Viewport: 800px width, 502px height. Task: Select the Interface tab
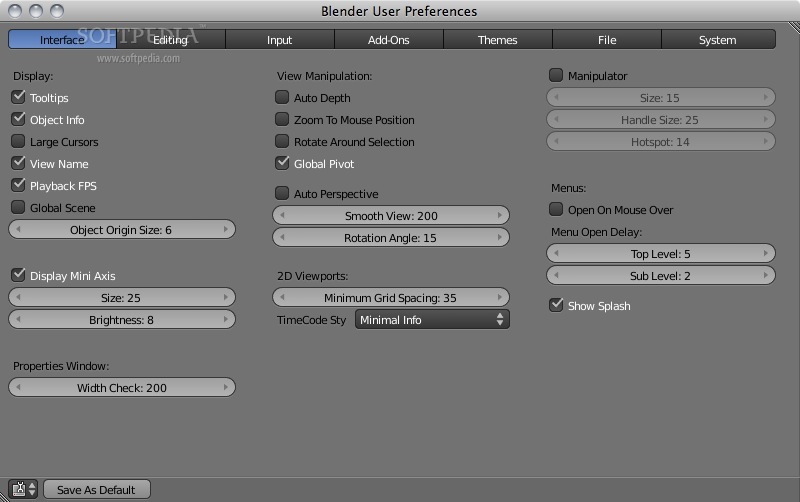(62, 39)
